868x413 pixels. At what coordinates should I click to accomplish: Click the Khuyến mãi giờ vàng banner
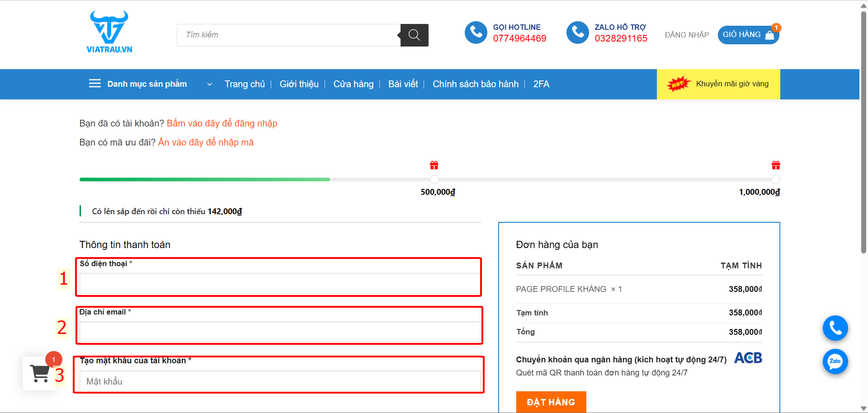pyautogui.click(x=718, y=84)
